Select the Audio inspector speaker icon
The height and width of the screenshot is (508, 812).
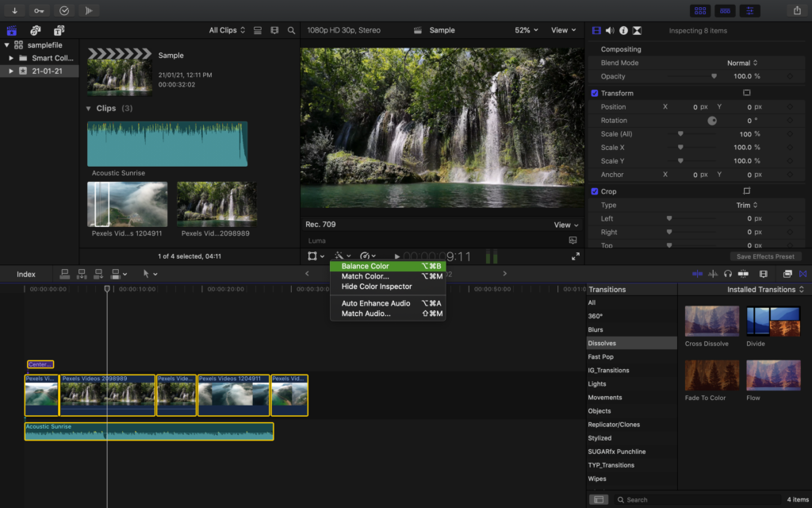[609, 29]
